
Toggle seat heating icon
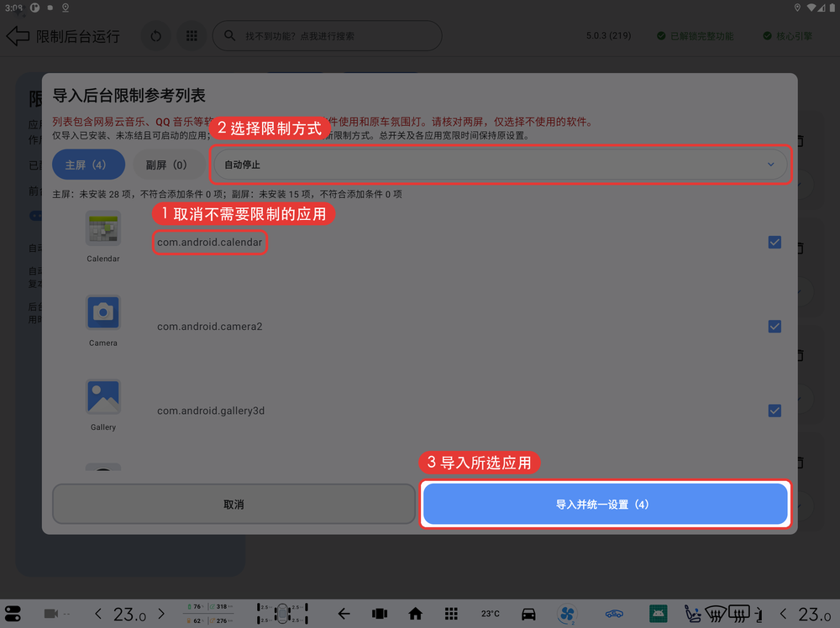(692, 614)
